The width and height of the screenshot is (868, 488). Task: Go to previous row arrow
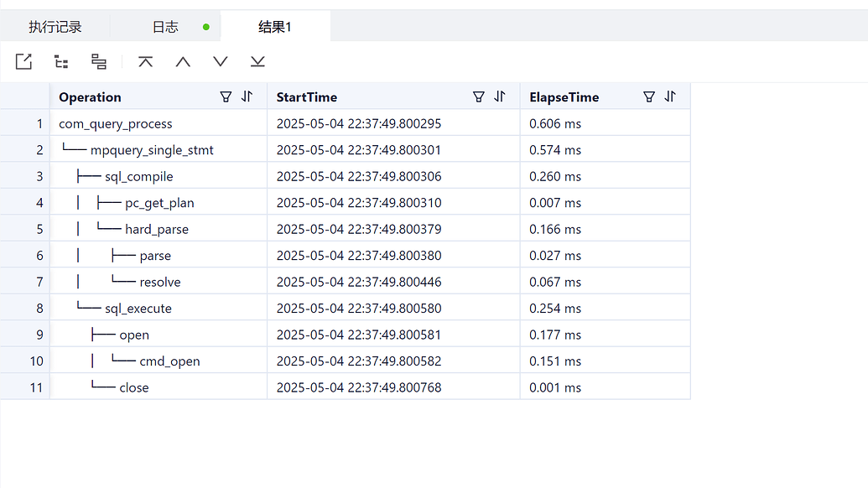(x=183, y=61)
